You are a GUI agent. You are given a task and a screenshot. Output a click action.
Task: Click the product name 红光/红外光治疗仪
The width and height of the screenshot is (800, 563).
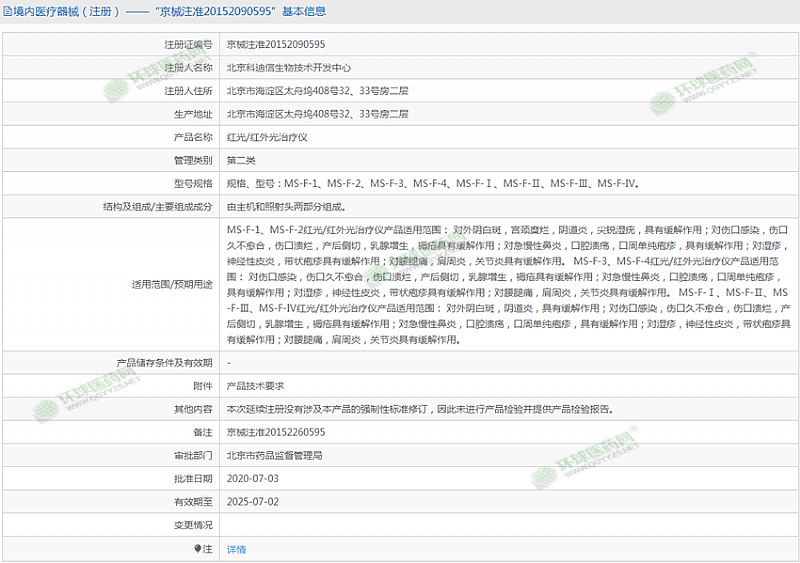tap(266, 137)
